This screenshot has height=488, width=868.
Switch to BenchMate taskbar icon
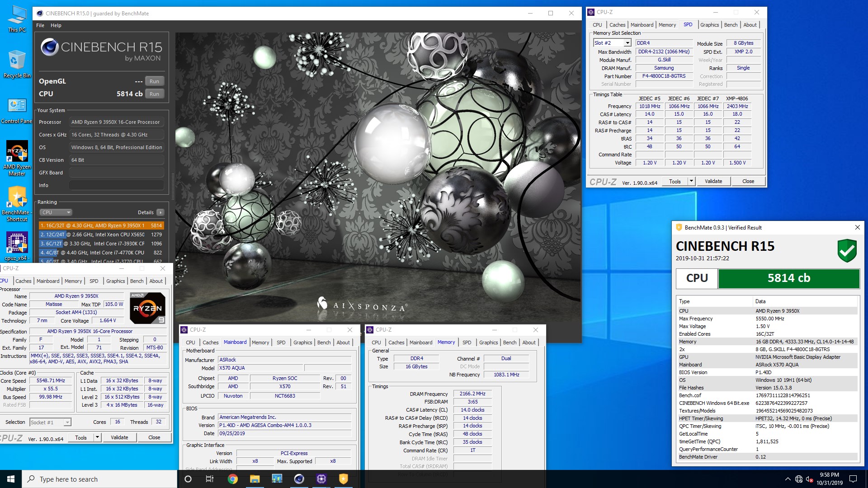click(x=343, y=479)
